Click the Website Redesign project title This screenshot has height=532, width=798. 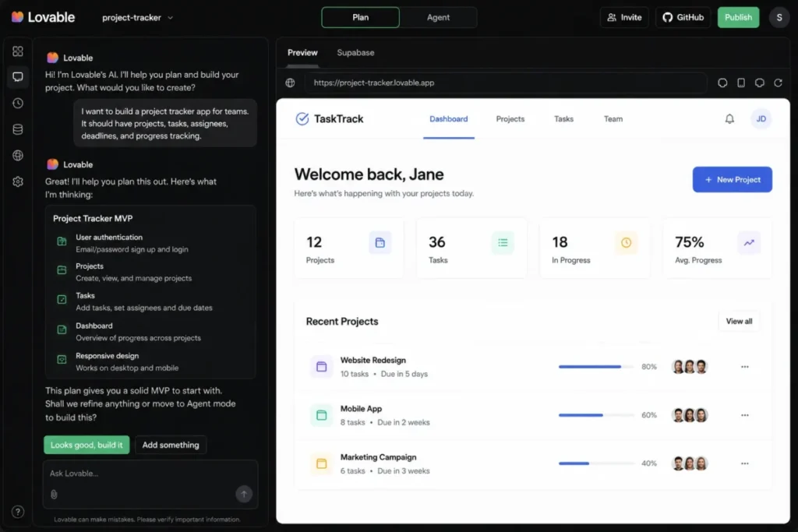[x=373, y=360]
